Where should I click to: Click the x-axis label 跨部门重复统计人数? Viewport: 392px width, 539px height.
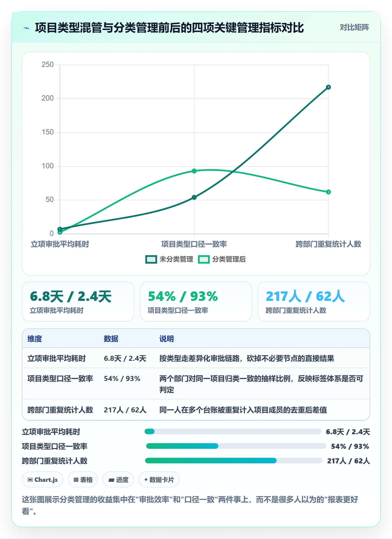(328, 244)
